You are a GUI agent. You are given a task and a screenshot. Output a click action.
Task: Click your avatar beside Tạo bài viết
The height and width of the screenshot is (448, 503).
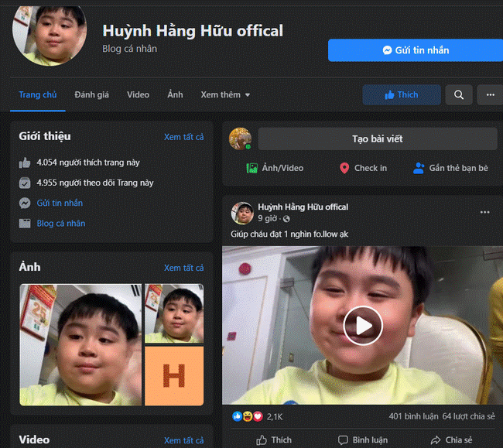point(240,139)
